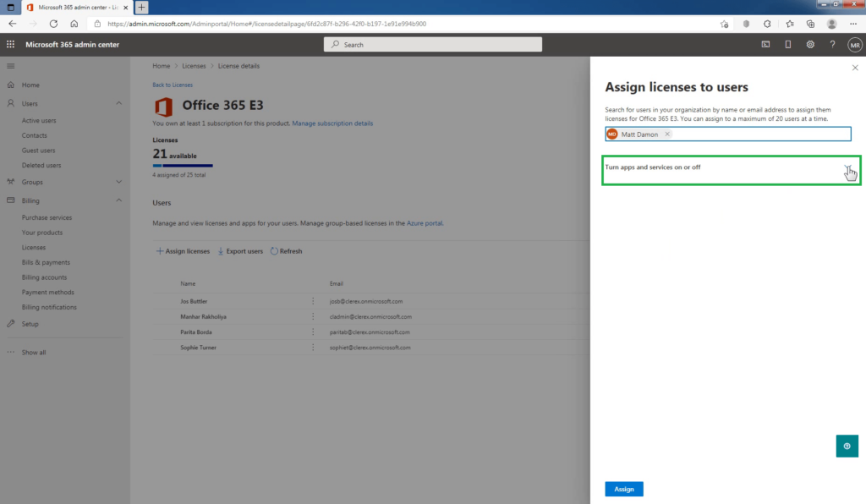Open Payment methods page
This screenshot has height=504, width=866.
point(47,292)
